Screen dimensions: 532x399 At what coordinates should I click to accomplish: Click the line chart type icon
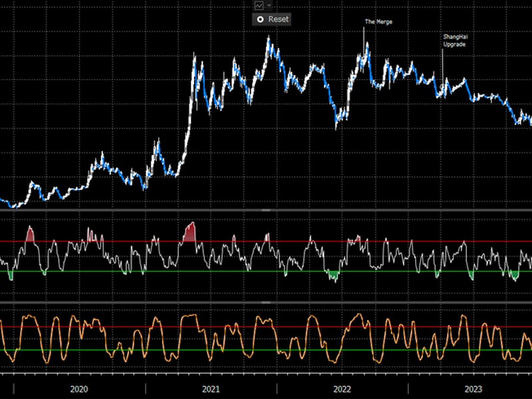[259, 5]
